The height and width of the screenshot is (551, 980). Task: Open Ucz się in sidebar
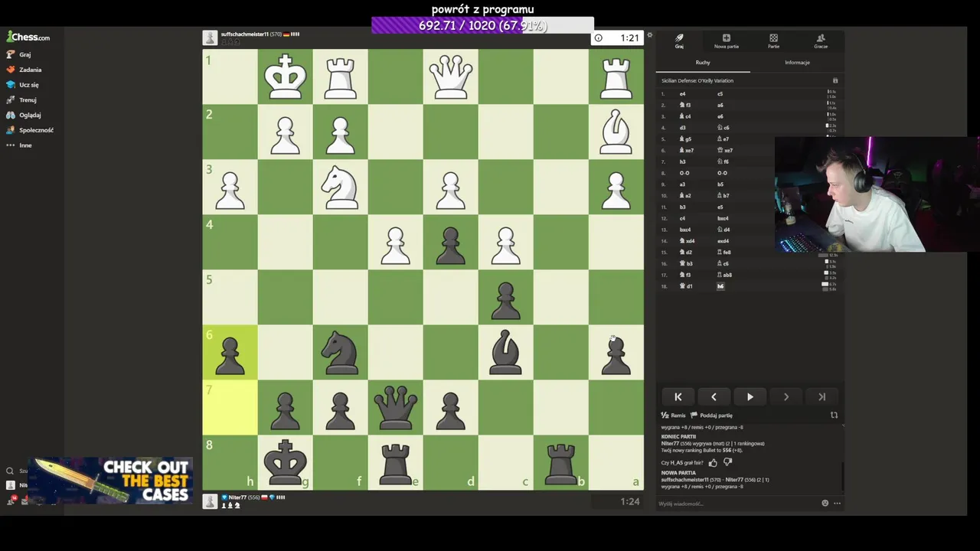click(x=22, y=85)
